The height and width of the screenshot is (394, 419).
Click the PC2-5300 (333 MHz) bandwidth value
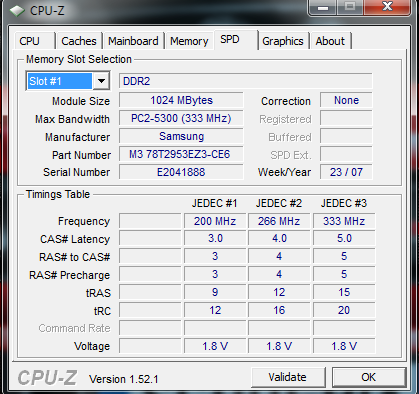point(181,118)
